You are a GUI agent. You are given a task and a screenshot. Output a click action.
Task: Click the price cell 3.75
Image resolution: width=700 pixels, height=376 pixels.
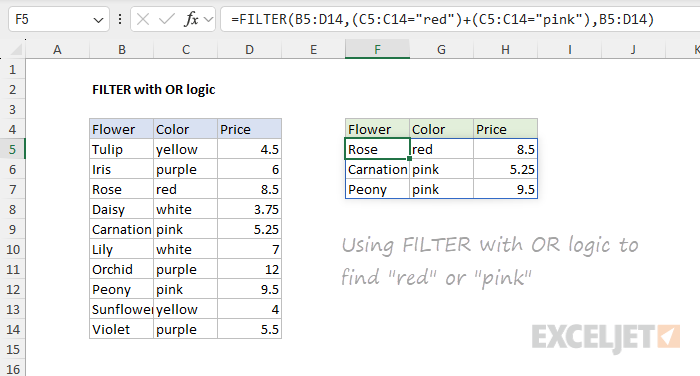[x=250, y=209]
